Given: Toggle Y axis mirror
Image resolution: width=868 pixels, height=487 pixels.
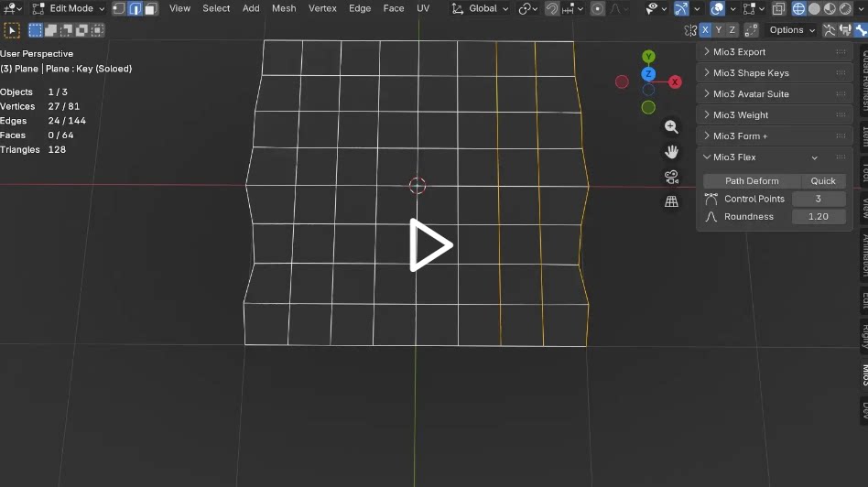Looking at the screenshot, I should [719, 30].
